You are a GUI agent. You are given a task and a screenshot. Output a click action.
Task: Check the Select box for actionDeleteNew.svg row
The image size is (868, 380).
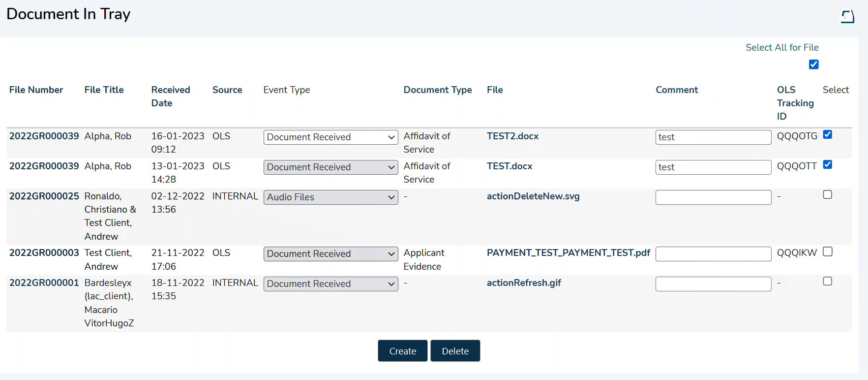tap(828, 194)
